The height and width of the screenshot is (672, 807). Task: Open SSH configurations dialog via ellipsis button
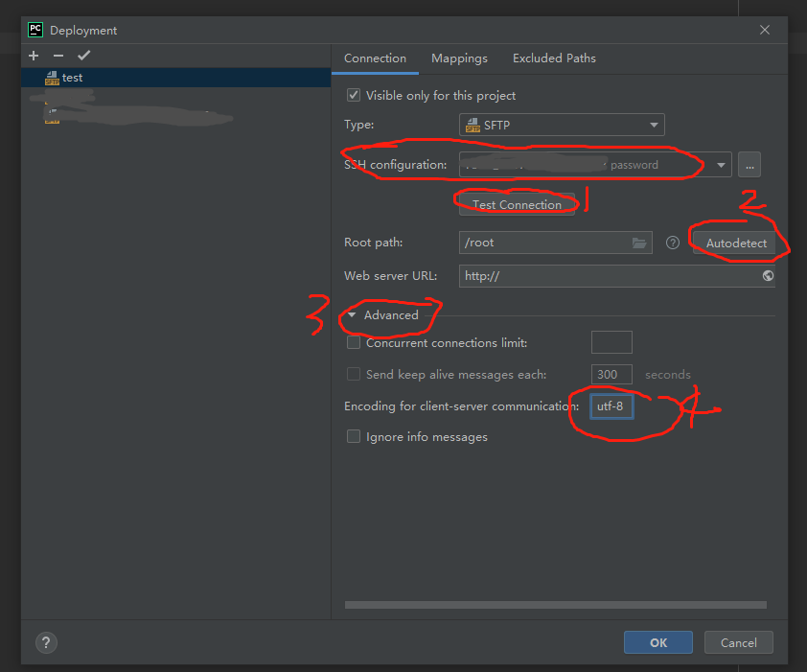click(x=749, y=165)
